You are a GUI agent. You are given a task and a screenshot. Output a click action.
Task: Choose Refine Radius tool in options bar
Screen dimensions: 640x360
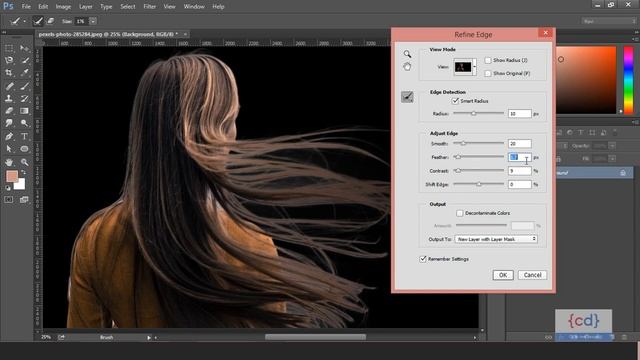(x=38, y=21)
